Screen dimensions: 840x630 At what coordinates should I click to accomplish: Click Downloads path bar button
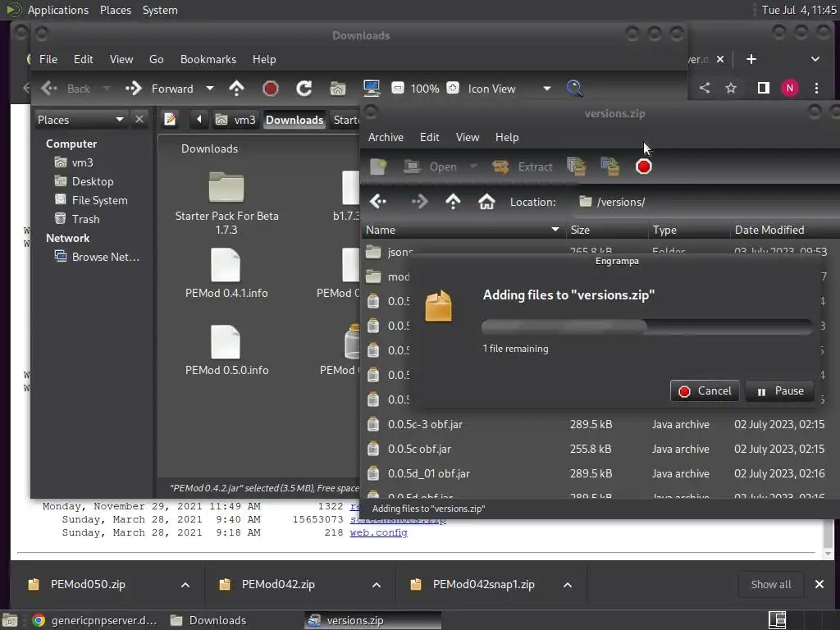[294, 120]
